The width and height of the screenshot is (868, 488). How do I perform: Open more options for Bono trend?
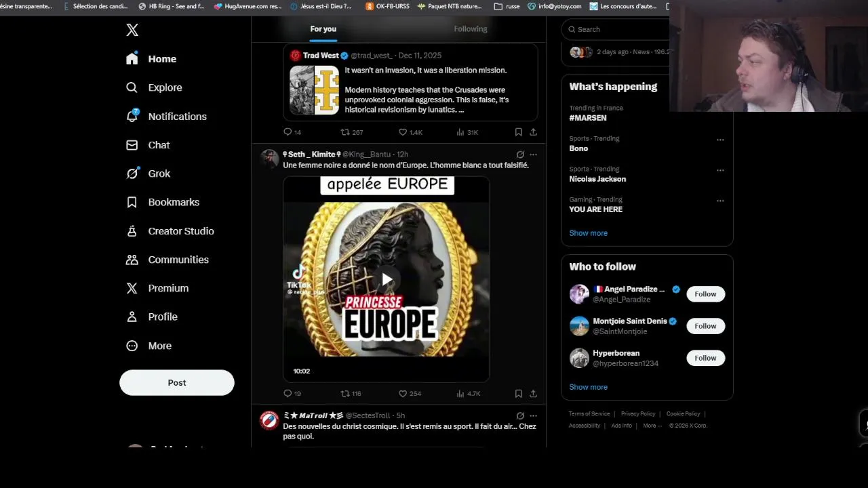point(720,140)
